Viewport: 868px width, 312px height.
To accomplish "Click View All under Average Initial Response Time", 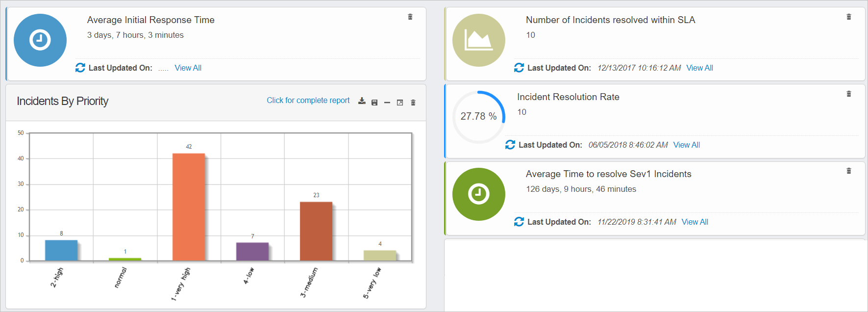I will click(x=188, y=68).
